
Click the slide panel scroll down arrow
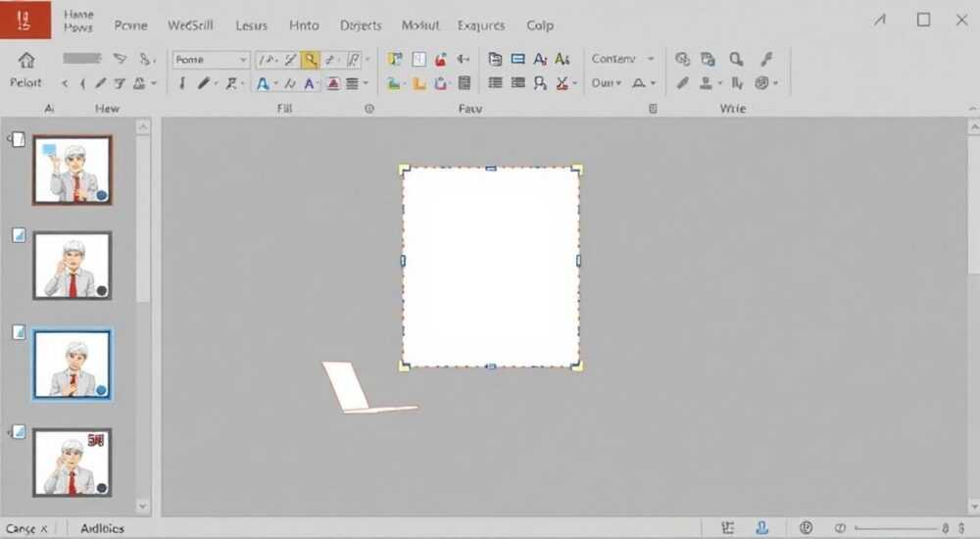point(143,506)
